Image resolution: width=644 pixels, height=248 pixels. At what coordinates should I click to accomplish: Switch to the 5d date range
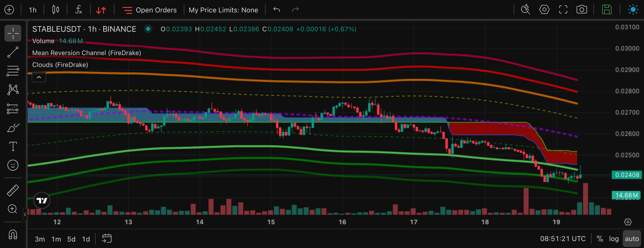(x=71, y=239)
